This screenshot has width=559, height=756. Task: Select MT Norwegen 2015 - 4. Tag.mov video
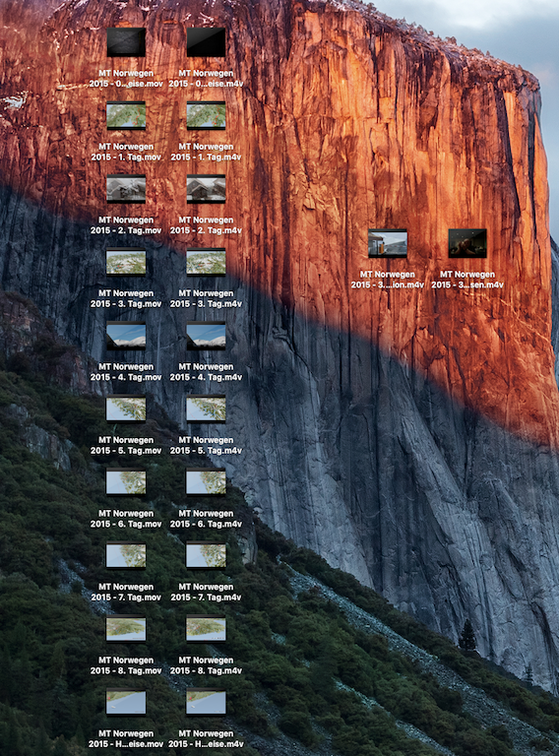point(126,336)
